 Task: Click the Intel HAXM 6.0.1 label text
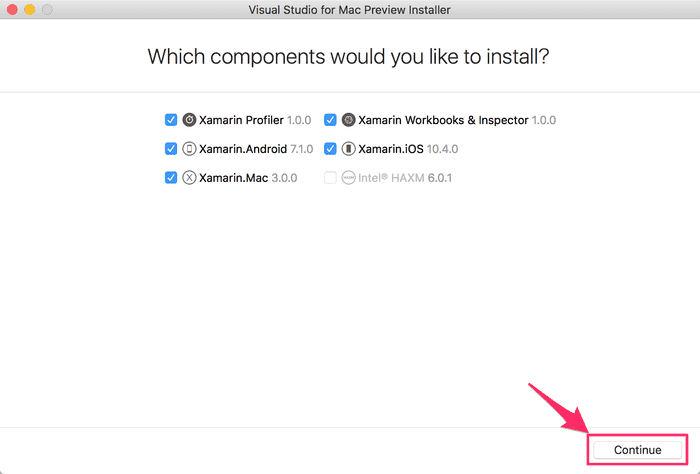399,178
